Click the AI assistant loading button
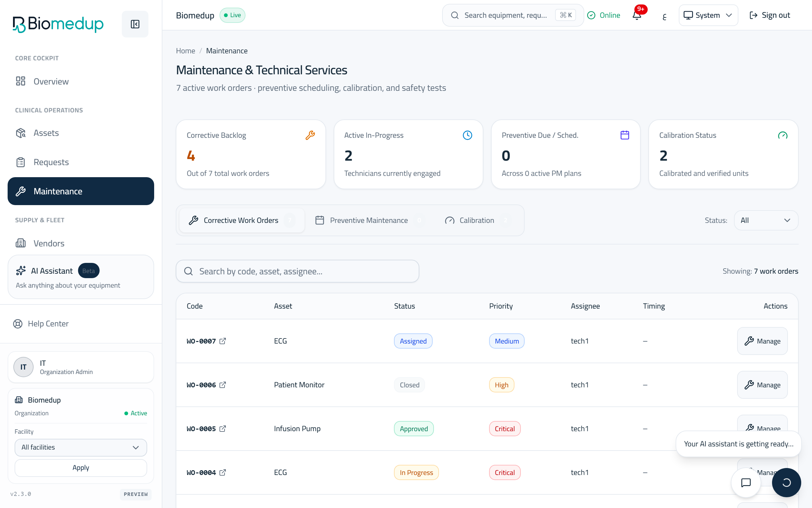Screen dimensions: 812x508 click(786, 483)
